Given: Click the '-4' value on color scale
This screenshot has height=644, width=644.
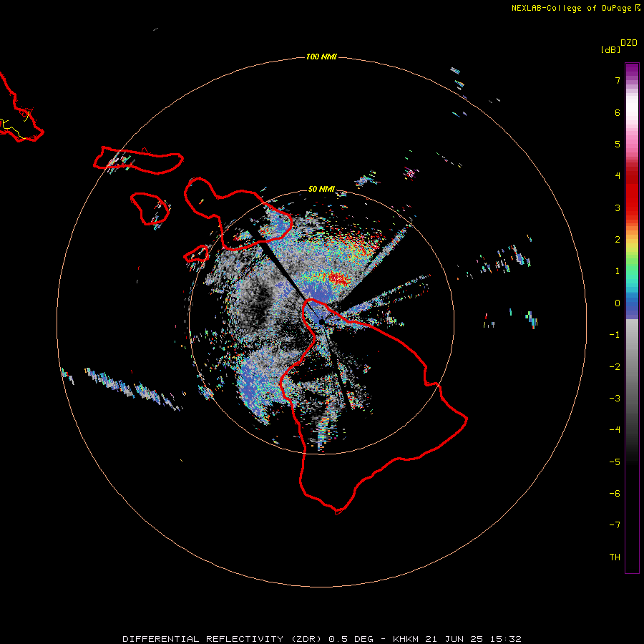Looking at the screenshot, I should point(615,429).
